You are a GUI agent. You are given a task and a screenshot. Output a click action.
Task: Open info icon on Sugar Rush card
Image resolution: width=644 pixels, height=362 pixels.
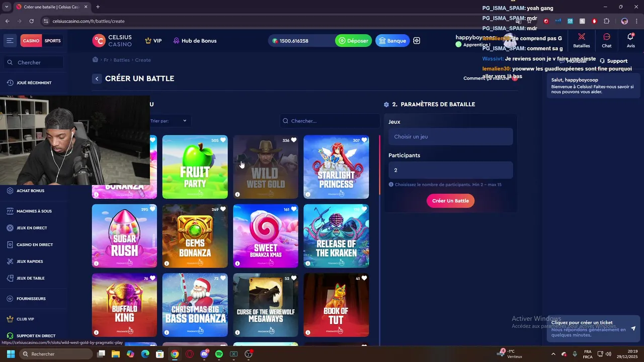click(x=97, y=263)
